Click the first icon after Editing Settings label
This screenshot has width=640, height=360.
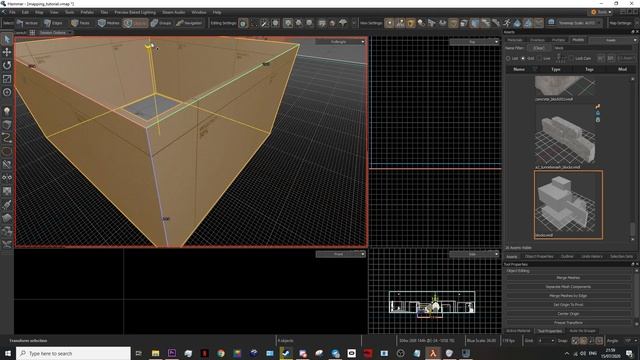[x=243, y=23]
